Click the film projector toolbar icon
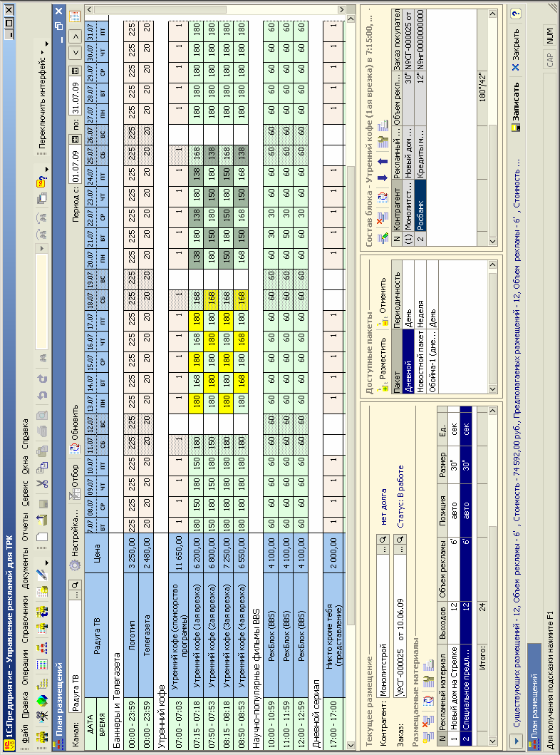The height and width of the screenshot is (755, 560). (42, 716)
